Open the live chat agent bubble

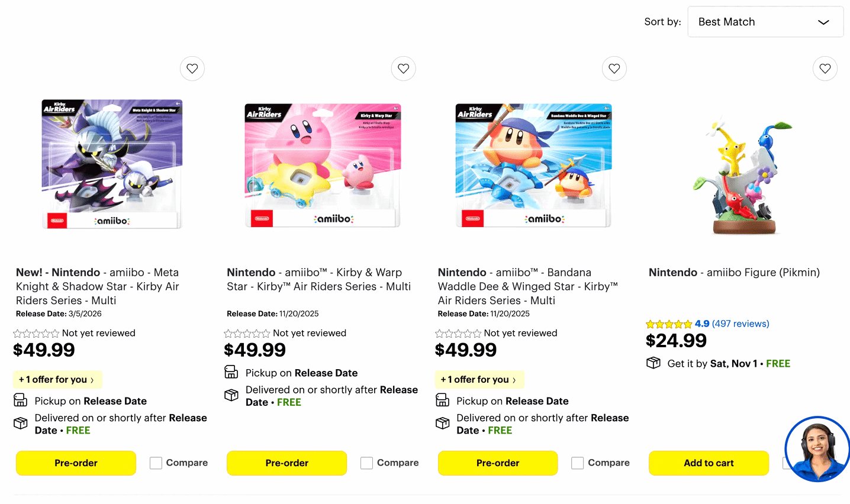[x=817, y=448]
